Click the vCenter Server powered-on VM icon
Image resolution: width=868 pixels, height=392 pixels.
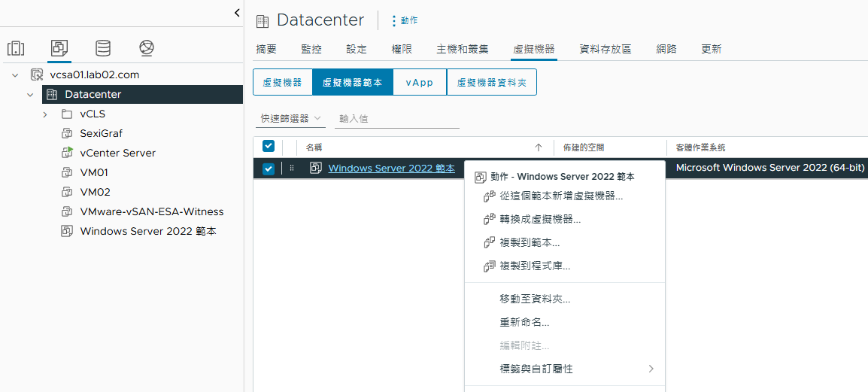(x=67, y=153)
